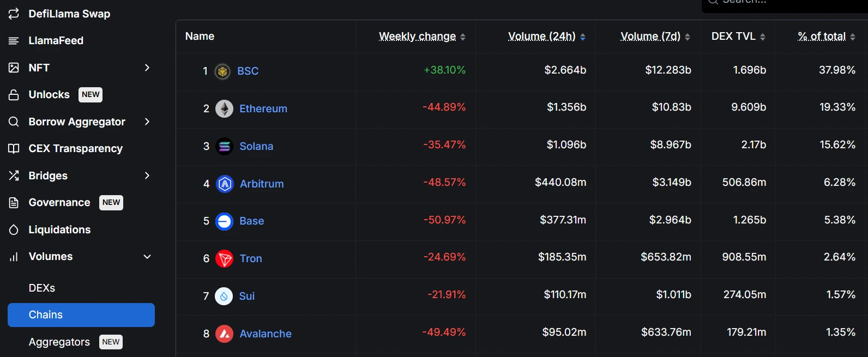868x357 pixels.
Task: Click Tron DEX TVL 908.55m
Action: point(744,257)
